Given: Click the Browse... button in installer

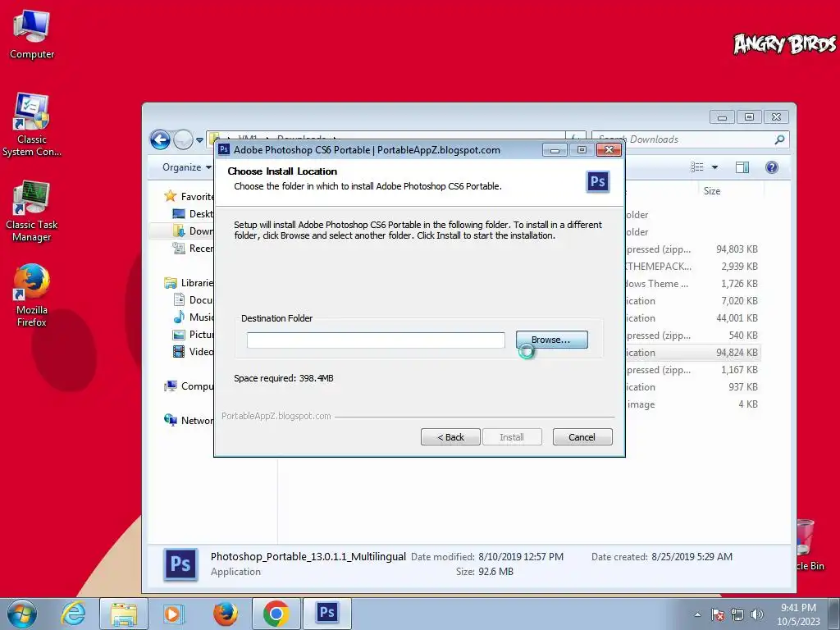Looking at the screenshot, I should coord(551,340).
